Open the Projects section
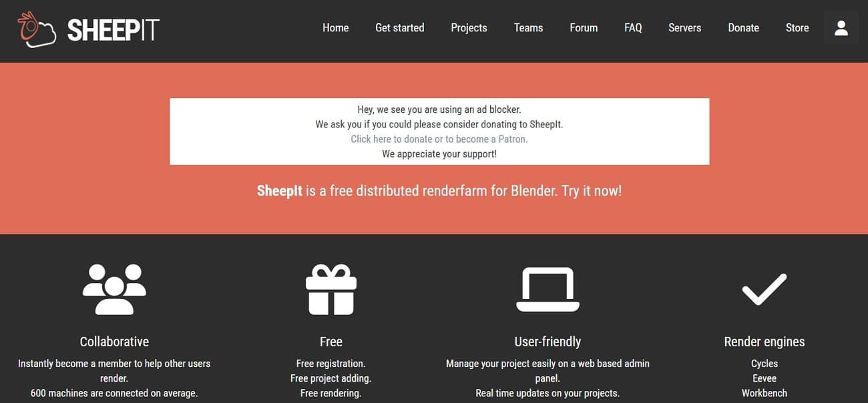The image size is (868, 403). [469, 27]
